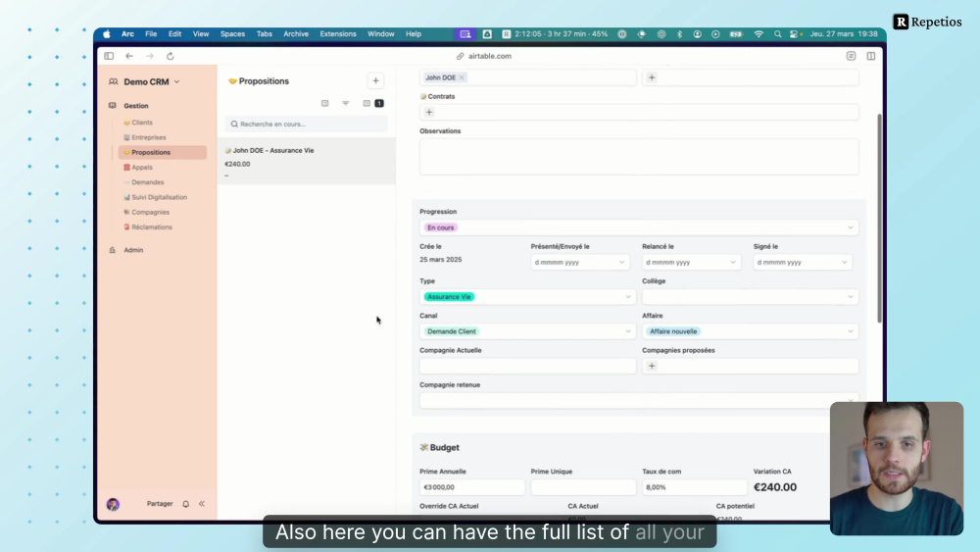This screenshot has width=980, height=552.
Task: Open Compagnie retenue dropdown
Action: click(x=639, y=400)
